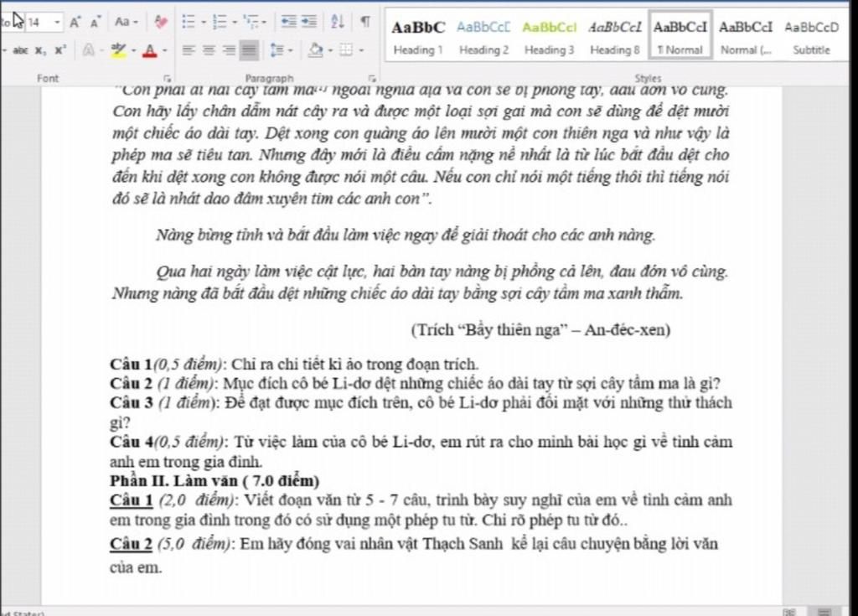Apply the Heading 2 style
Screen dimensions: 858x616
tap(483, 35)
